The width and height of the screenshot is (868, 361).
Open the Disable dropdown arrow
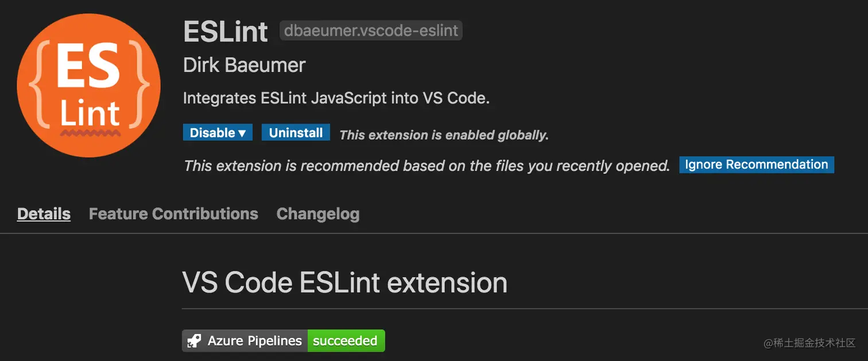pos(242,133)
